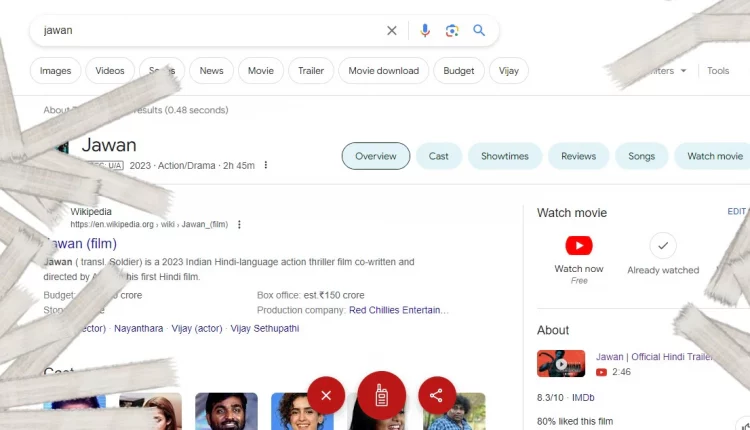Click EDIT in Watch movie panel
The width and height of the screenshot is (750, 430).
click(x=737, y=211)
